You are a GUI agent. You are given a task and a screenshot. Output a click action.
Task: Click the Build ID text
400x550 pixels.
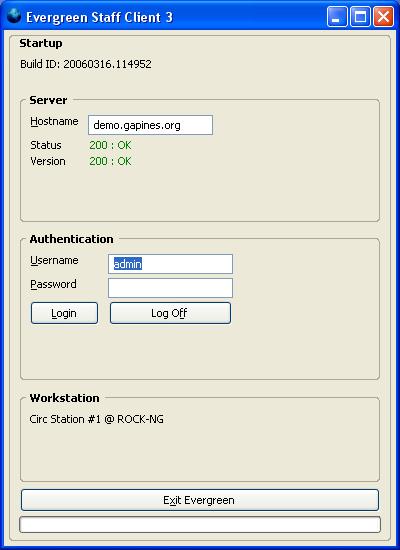coord(86,64)
